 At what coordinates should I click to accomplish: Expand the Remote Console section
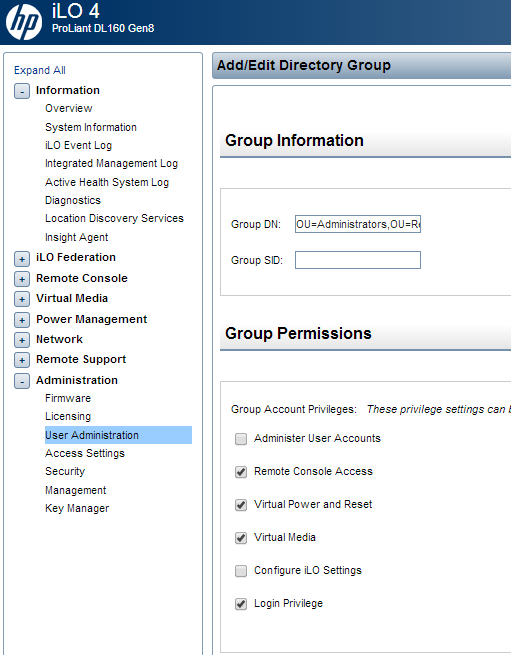coord(22,279)
